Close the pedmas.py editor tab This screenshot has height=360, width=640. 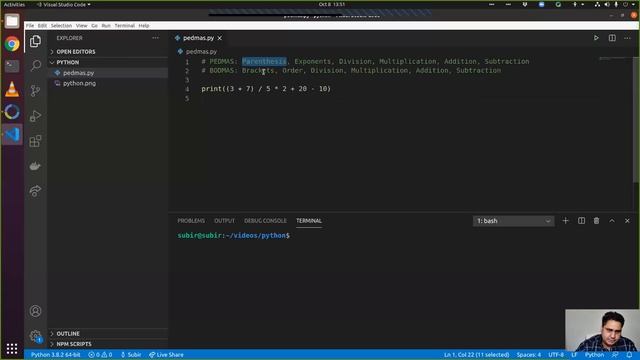[220, 38]
